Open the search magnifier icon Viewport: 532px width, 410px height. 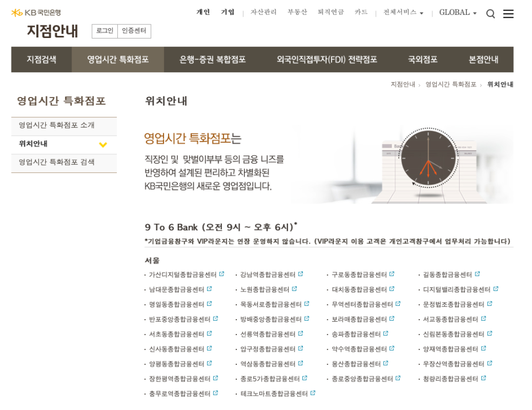pos(490,14)
